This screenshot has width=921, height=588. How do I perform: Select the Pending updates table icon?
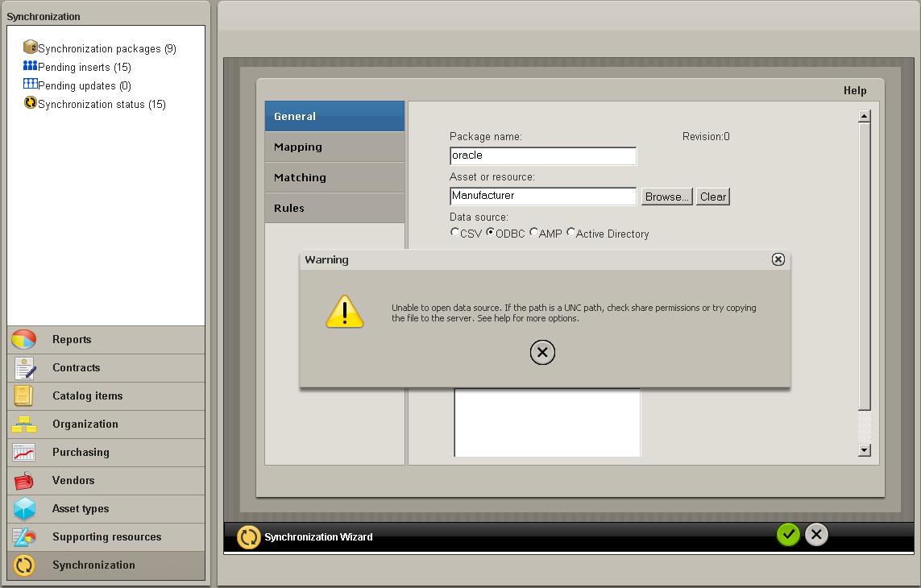tap(31, 85)
